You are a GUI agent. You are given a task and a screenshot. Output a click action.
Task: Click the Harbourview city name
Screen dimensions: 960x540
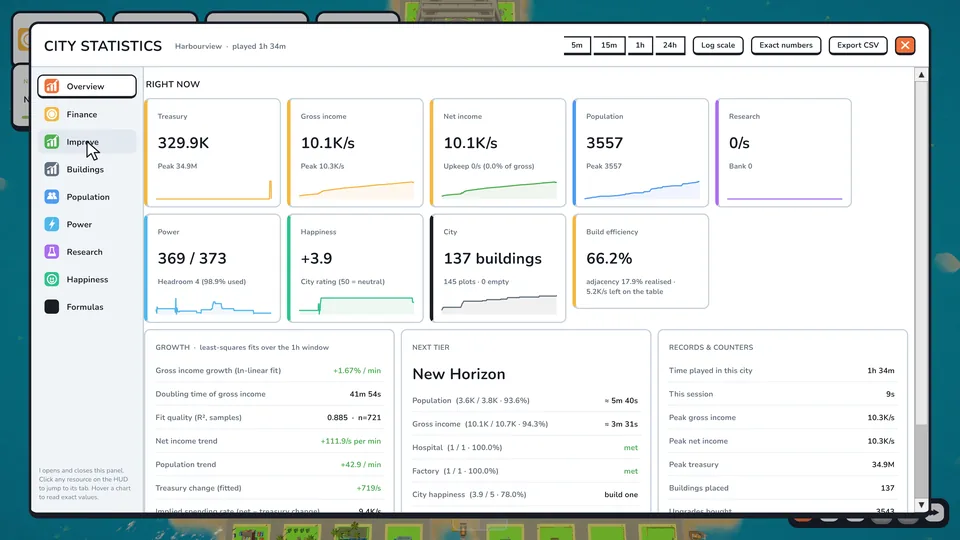198,47
